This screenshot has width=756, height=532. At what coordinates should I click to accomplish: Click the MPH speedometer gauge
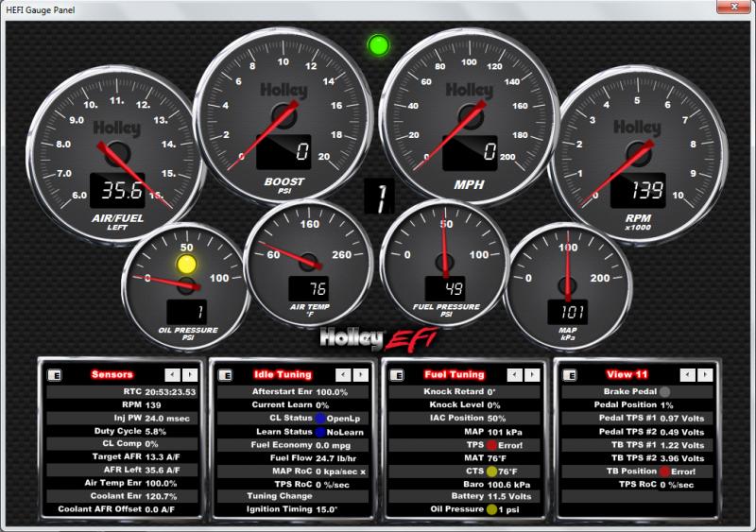tap(469, 114)
